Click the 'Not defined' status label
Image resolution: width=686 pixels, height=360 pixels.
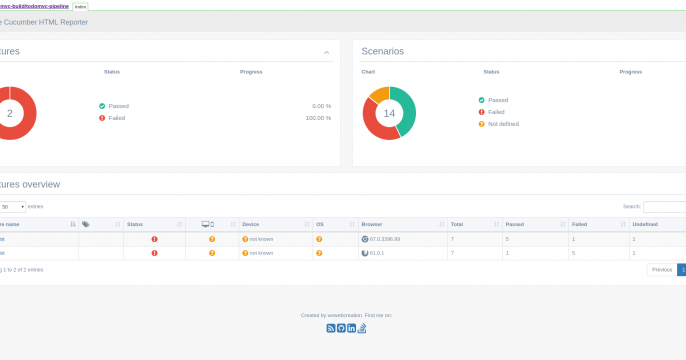[x=504, y=124]
